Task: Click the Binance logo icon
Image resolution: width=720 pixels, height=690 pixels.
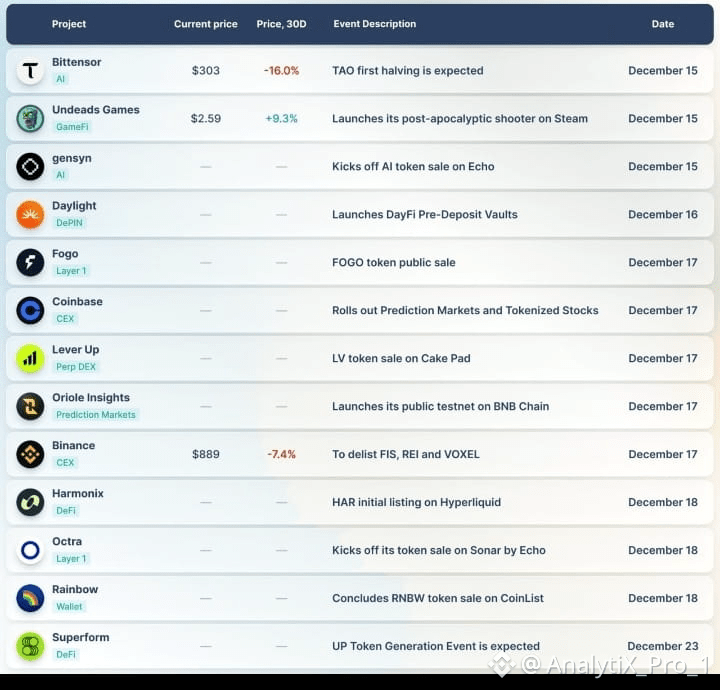Action: click(30, 454)
